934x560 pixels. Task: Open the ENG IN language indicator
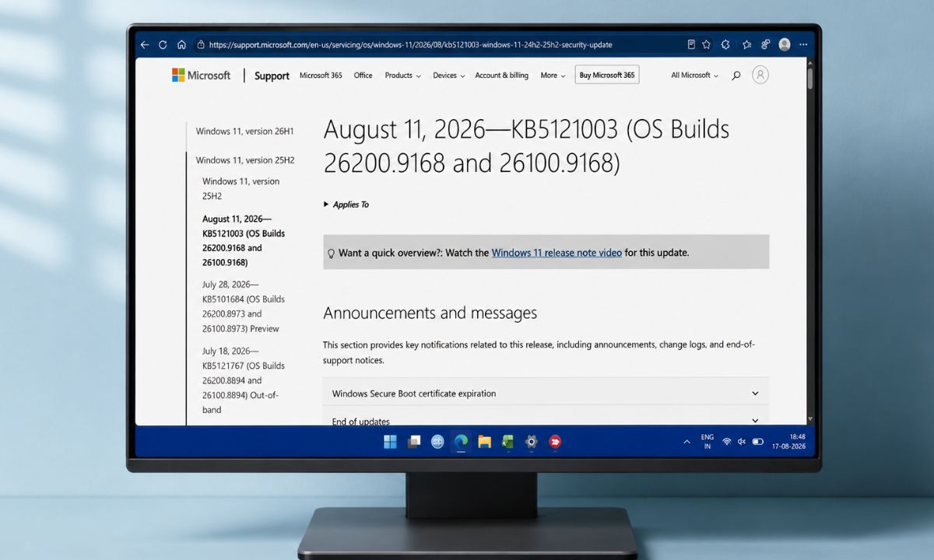point(707,442)
